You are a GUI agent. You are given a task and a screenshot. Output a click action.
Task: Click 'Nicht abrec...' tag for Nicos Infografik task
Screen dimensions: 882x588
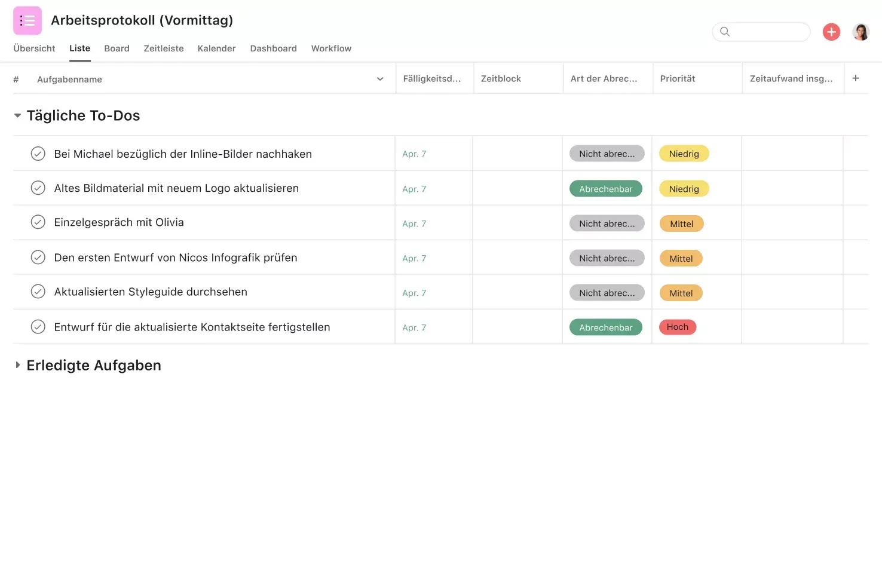[607, 258]
